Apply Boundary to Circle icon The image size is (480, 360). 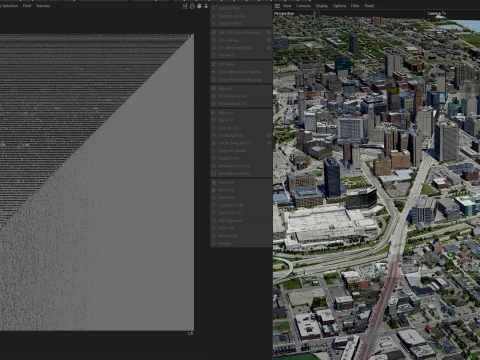click(x=214, y=166)
